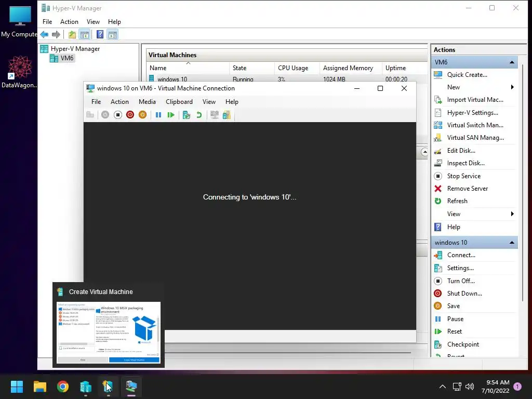Click the Revert icon in VM Connection toolbar
The height and width of the screenshot is (399, 532).
[199, 115]
